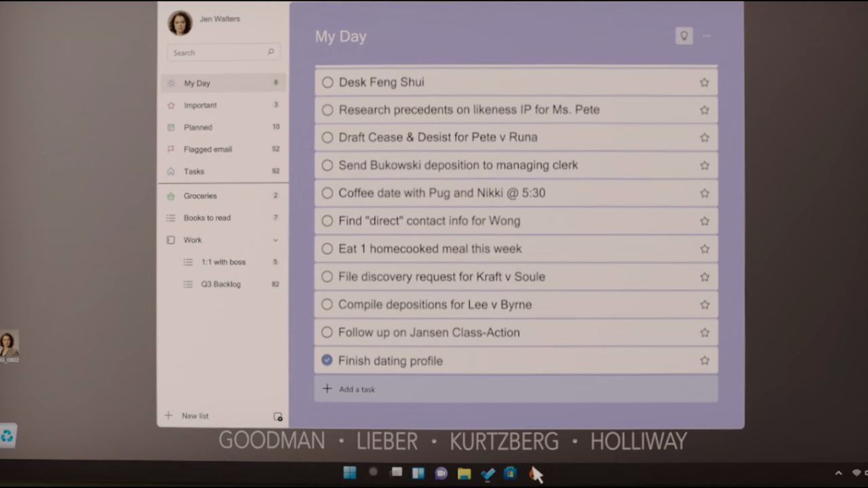Star the Desk Feng Shui task

point(704,83)
